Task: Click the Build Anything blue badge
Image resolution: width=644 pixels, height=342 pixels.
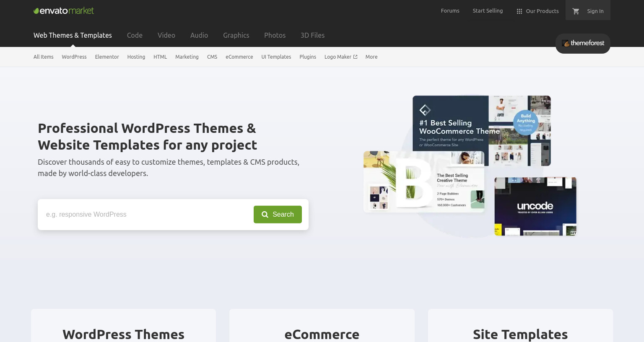Action: point(526,122)
